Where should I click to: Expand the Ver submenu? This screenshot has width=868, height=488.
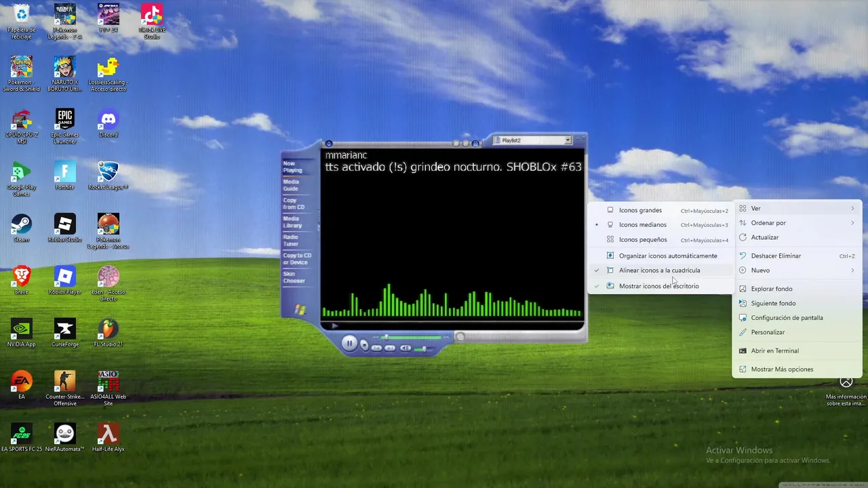[797, 208]
